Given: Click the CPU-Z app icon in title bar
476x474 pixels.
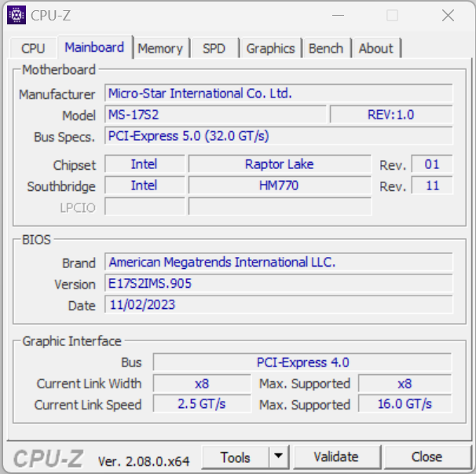Looking at the screenshot, I should pyautogui.click(x=16, y=15).
